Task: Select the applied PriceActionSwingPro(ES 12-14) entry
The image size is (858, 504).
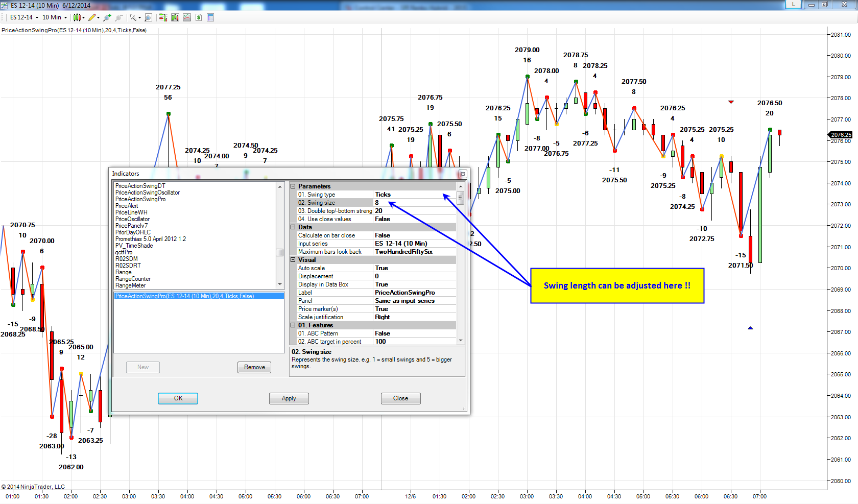Action: coord(199,296)
